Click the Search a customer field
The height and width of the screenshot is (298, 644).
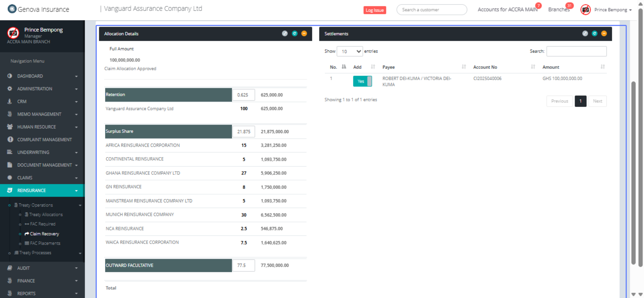point(431,10)
